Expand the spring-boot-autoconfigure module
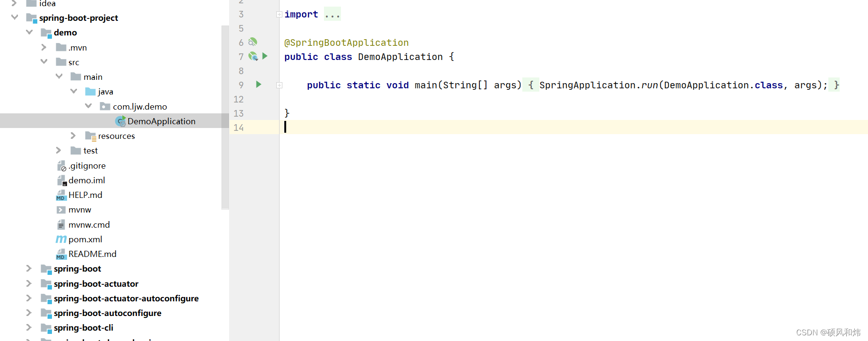This screenshot has width=868, height=341. [29, 313]
